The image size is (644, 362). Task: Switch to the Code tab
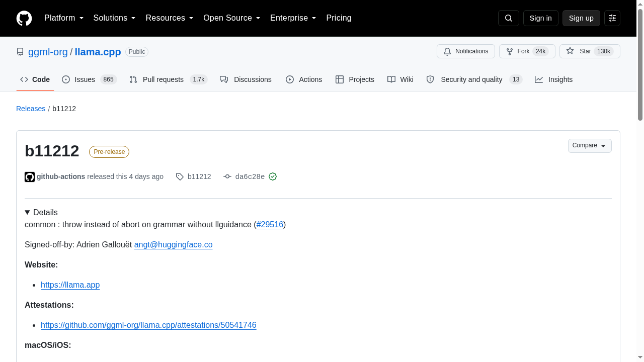click(35, 79)
